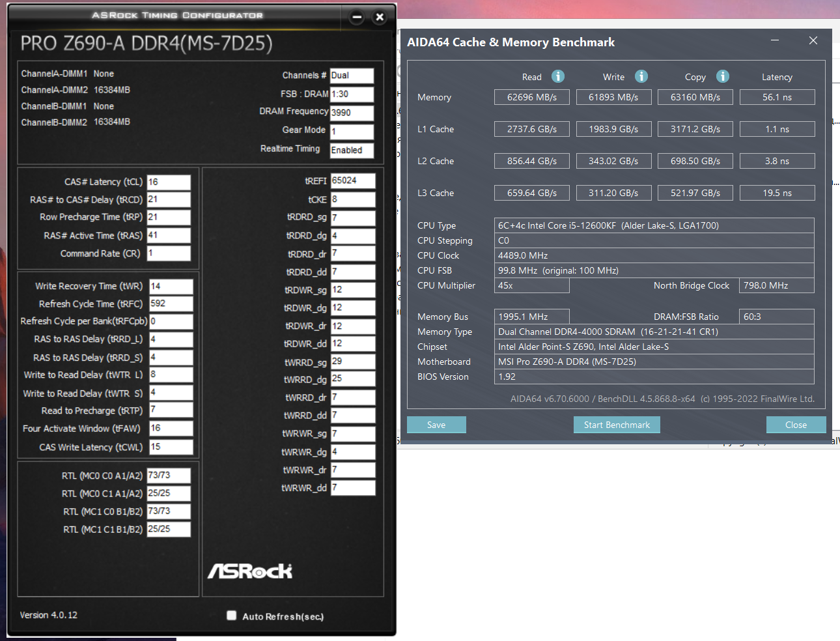
Task: Minimize the ASRock Timing Configurator window
Action: 357,18
